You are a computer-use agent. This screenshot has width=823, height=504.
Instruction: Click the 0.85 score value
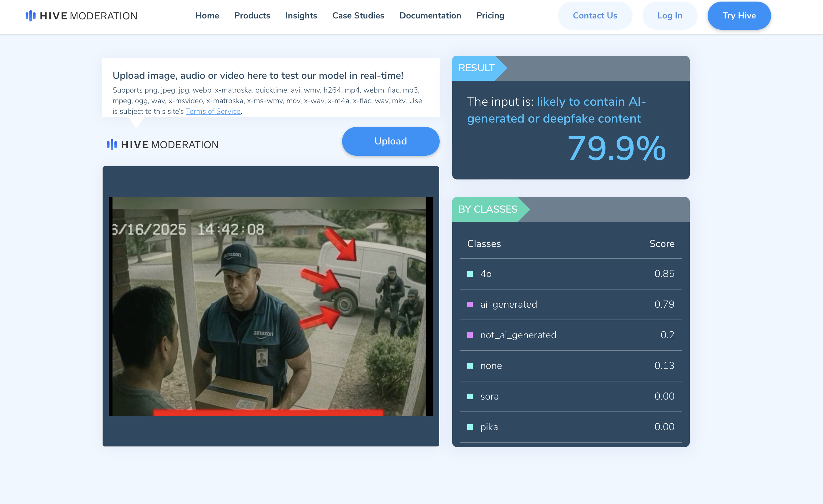[664, 274]
